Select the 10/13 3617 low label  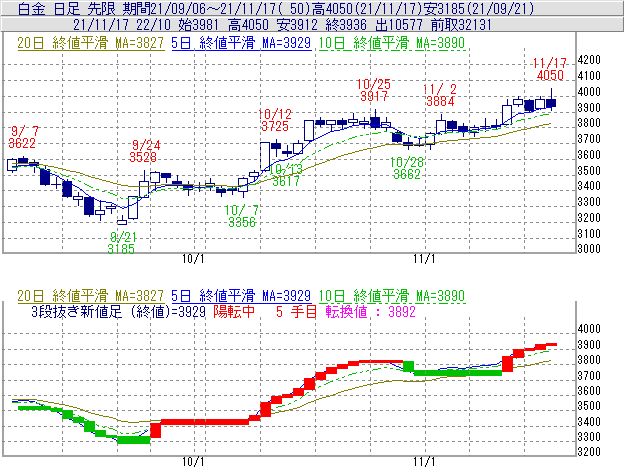coord(286,175)
